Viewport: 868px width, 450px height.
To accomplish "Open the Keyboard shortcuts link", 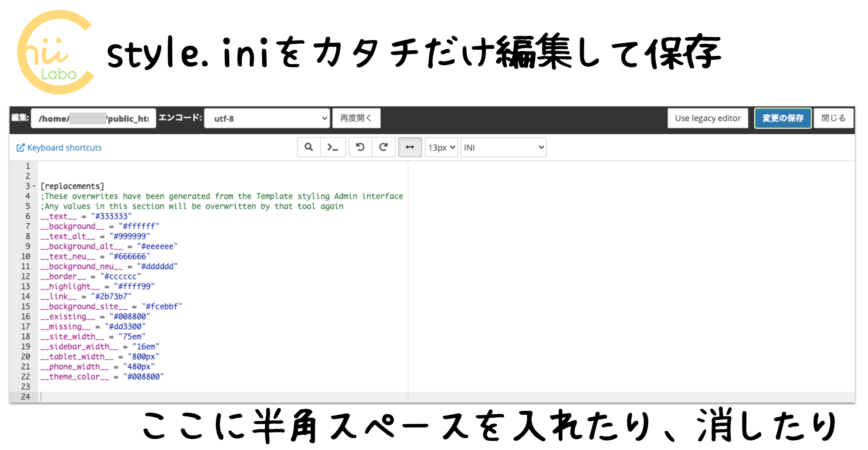I will [64, 147].
